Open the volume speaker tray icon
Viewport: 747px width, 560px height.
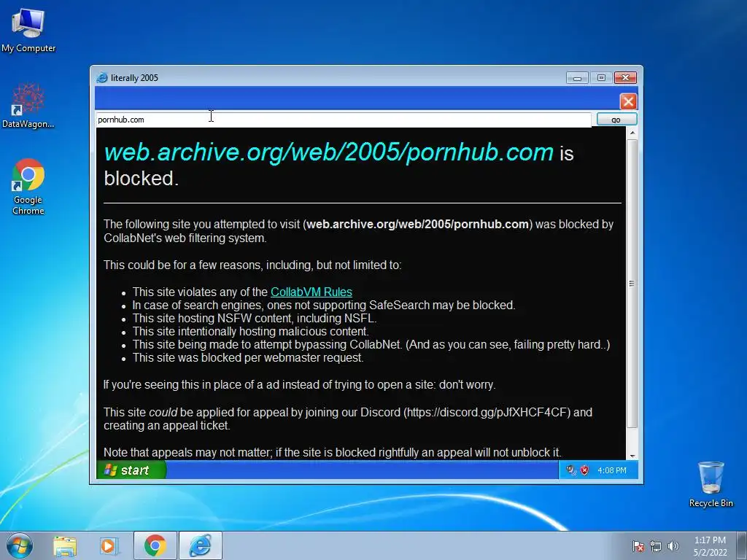coord(673,546)
